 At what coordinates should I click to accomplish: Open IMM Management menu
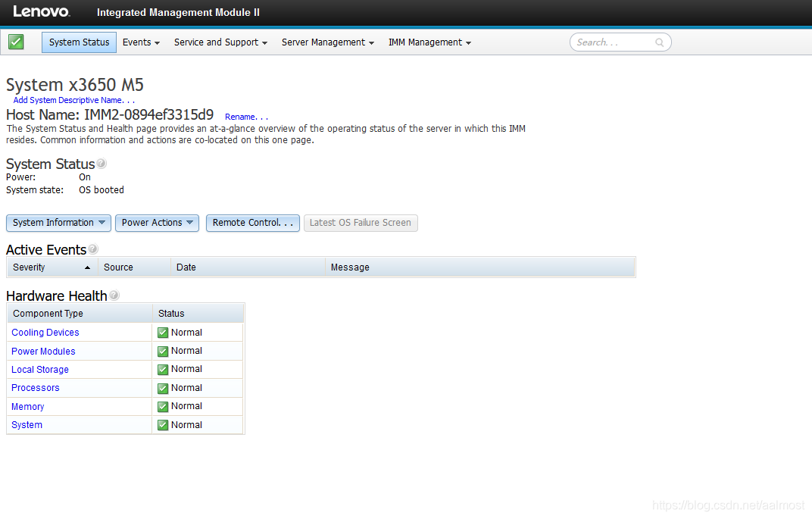[x=429, y=42]
